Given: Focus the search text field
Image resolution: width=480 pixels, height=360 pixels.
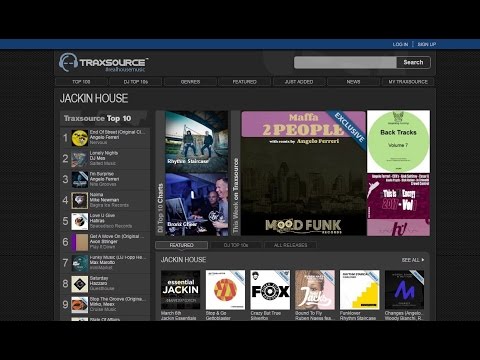Looking at the screenshot, I should point(345,62).
